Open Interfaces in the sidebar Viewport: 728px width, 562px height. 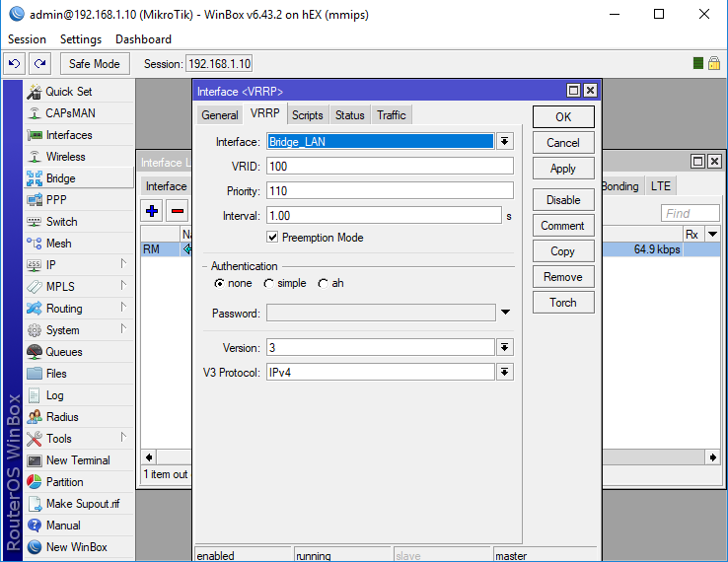pos(79,135)
